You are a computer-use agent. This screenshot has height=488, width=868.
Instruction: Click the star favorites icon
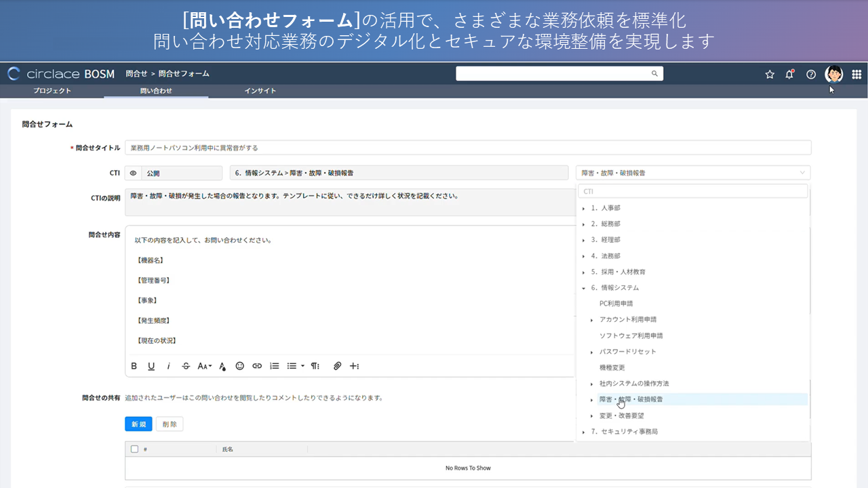point(770,75)
